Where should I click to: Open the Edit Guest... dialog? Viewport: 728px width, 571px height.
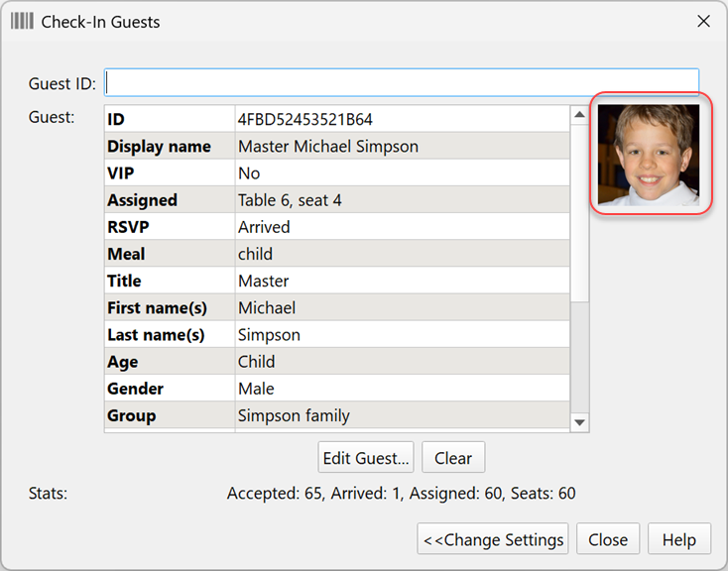click(366, 458)
